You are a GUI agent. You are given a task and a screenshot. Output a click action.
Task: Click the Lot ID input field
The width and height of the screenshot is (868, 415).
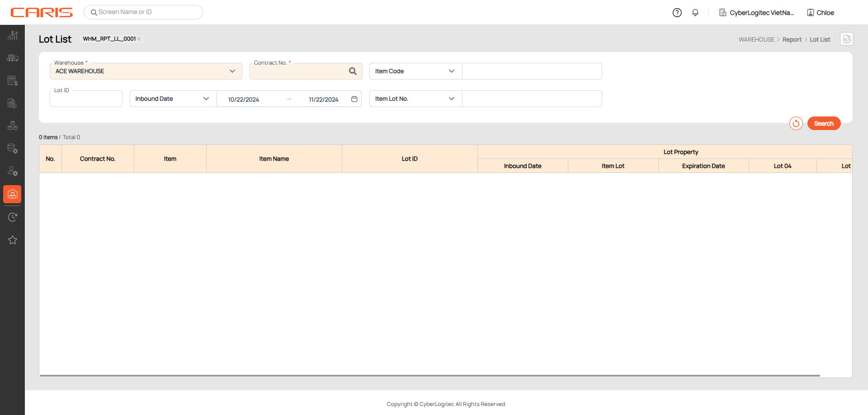pyautogui.click(x=86, y=99)
